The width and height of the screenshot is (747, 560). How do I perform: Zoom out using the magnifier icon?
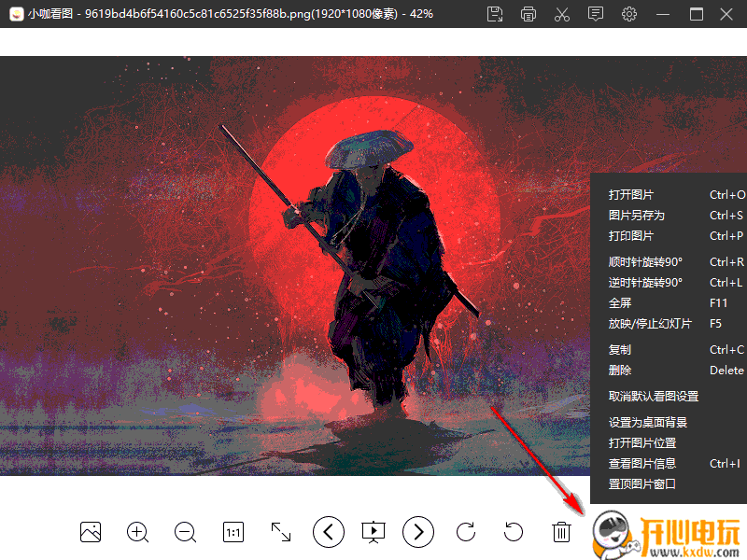pyautogui.click(x=185, y=532)
